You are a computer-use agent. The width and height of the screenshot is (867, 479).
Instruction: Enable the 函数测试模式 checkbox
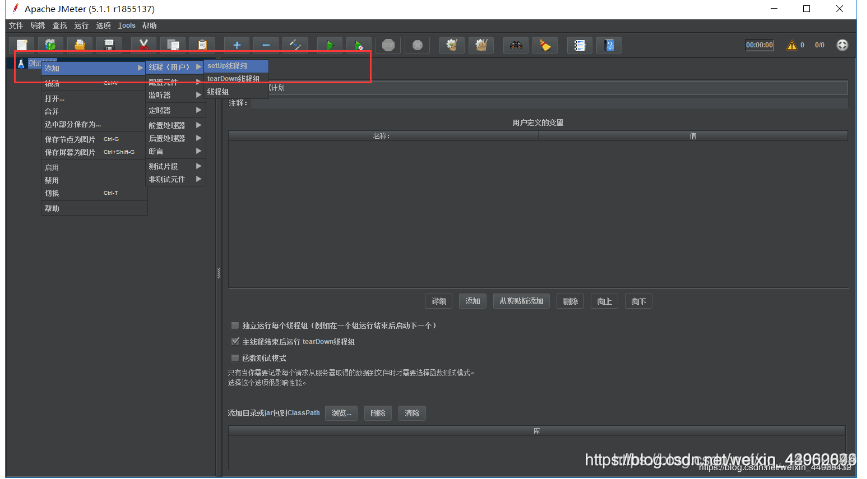pos(235,358)
